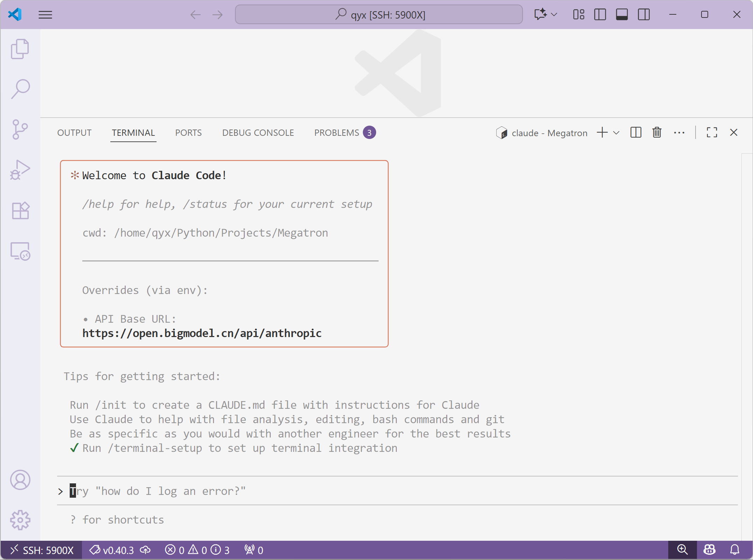Open the Manage gear menu
Screen dimensions: 753x560
coord(20,520)
